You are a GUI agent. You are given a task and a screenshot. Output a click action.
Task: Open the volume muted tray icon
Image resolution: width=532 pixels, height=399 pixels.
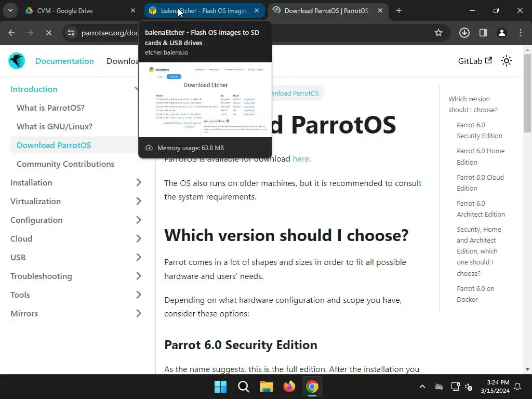[469, 387]
